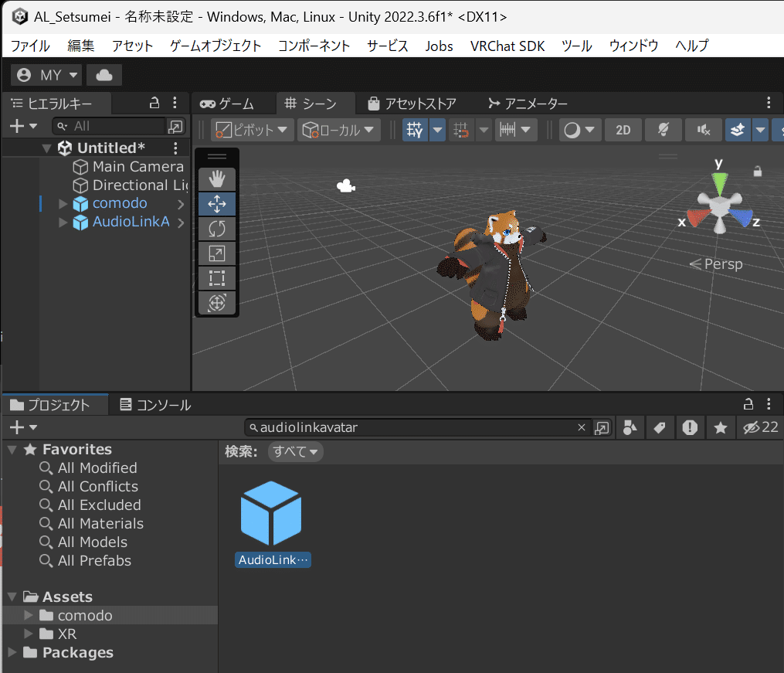784x673 pixels.
Task: Switch to the アニメーター tab
Action: 528,104
